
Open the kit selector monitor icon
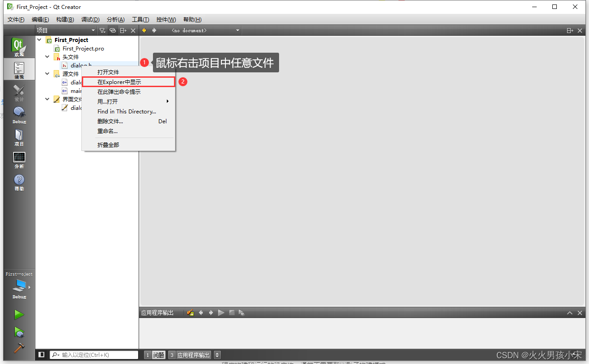click(19, 287)
